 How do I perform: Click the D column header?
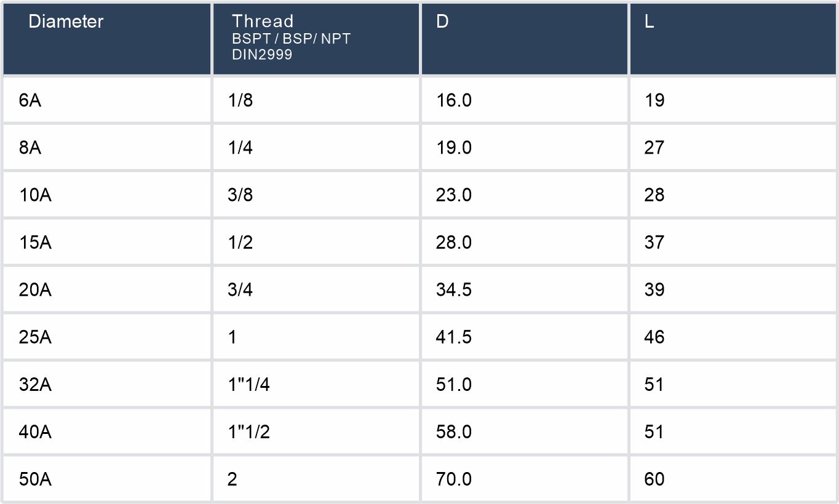click(442, 22)
